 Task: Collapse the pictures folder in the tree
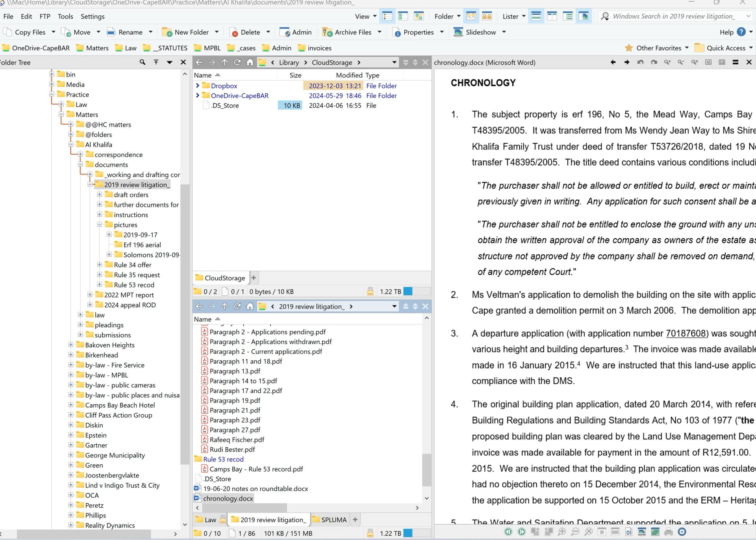(100, 225)
